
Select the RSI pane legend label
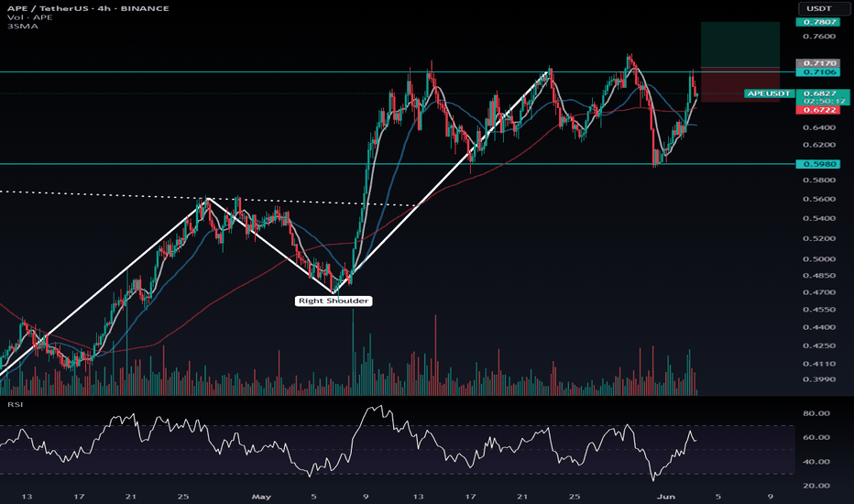[15, 404]
